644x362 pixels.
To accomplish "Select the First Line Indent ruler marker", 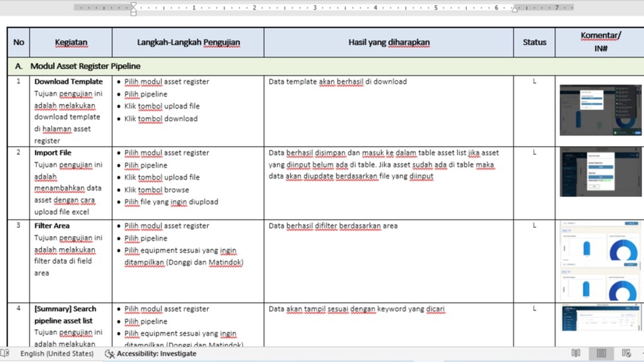I will [133, 5].
